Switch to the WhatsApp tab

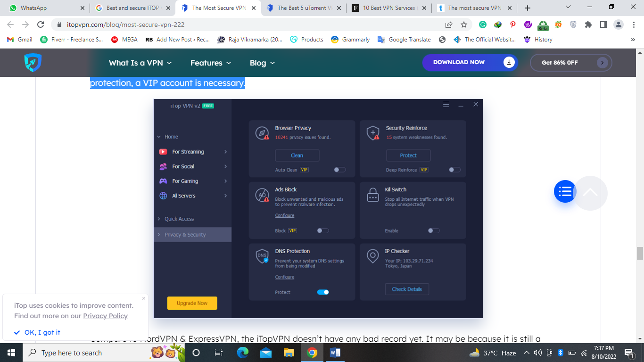46,8
